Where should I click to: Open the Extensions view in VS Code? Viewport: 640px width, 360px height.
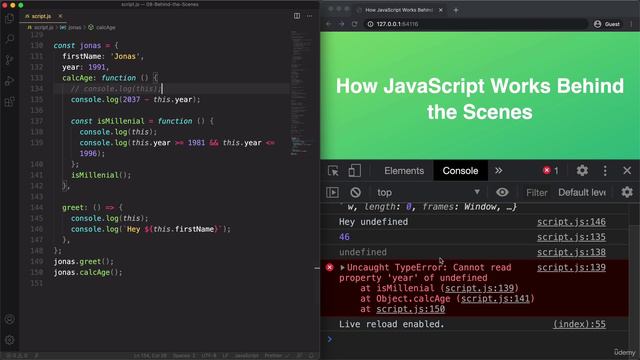[x=9, y=102]
